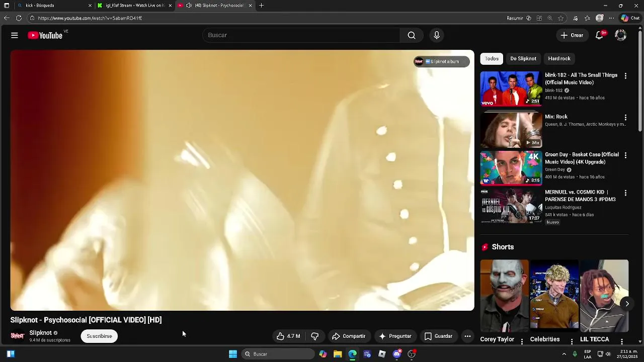The height and width of the screenshot is (362, 644).
Task: Focus the Buscar search field on YouTube
Action: (x=301, y=35)
